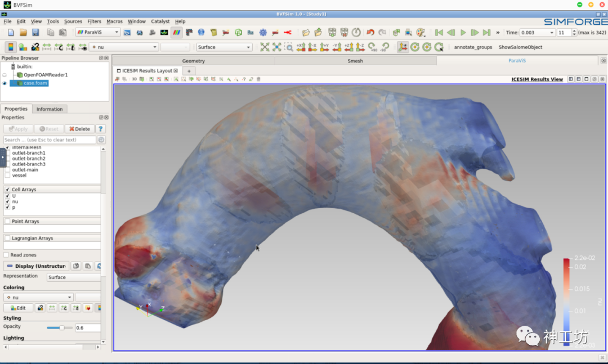The height and width of the screenshot is (364, 608).
Task: Jump to the first frame
Action: (439, 33)
